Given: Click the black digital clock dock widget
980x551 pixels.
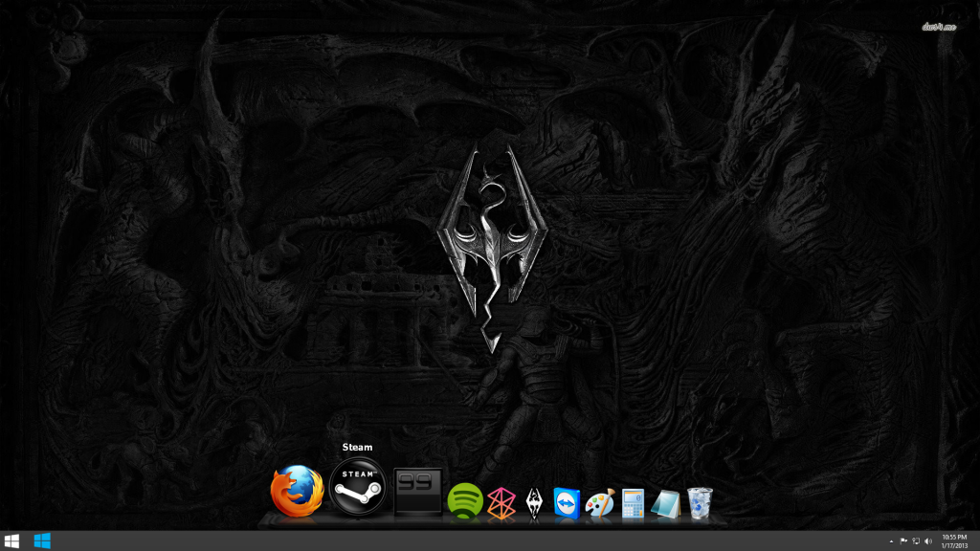Looking at the screenshot, I should coord(418,492).
